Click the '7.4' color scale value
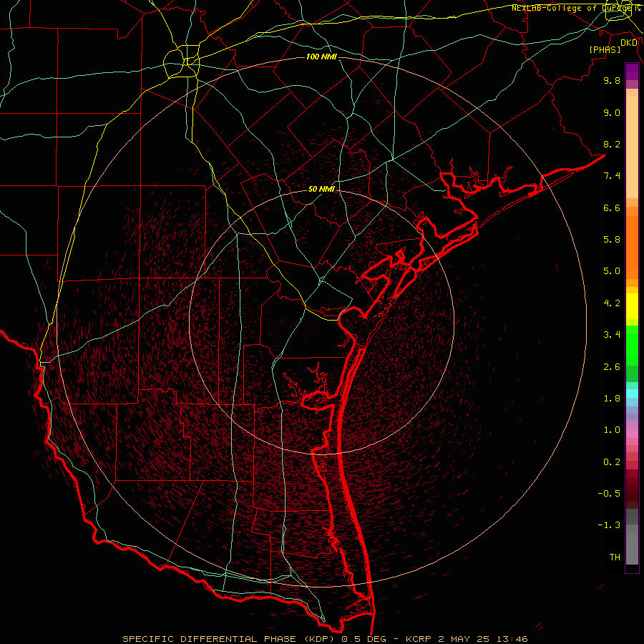The width and height of the screenshot is (644, 644). pos(612,176)
